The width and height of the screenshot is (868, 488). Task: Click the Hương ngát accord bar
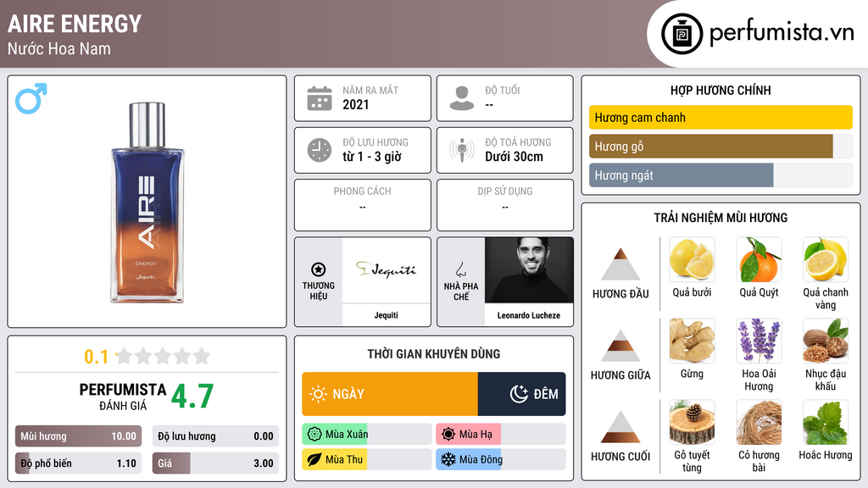[x=721, y=175]
